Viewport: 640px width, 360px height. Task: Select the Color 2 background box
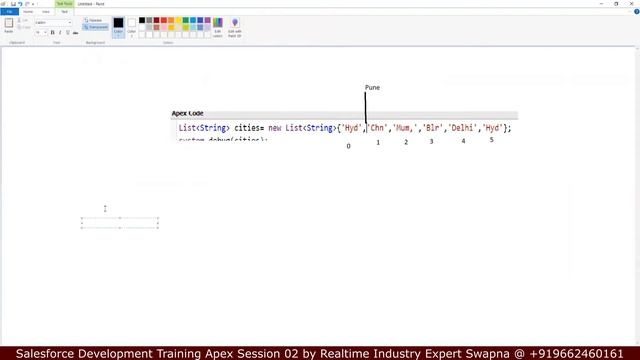pos(131,27)
